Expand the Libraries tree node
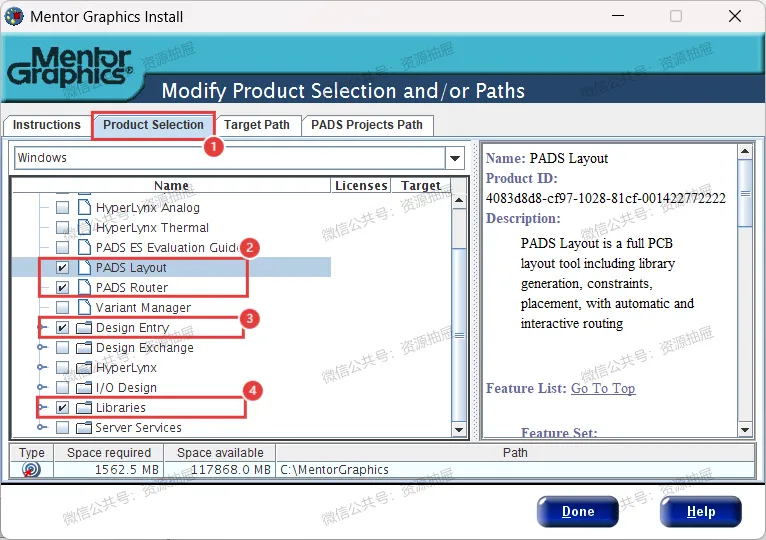The image size is (766, 540). pos(43,407)
